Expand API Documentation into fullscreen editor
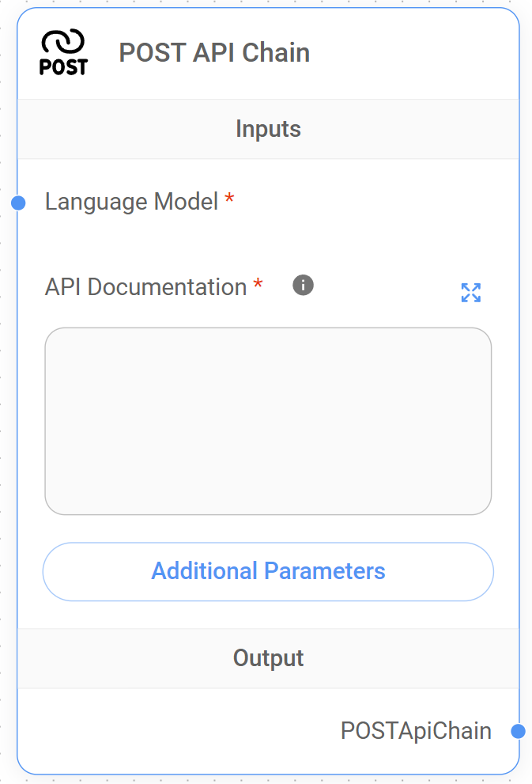Viewport: 532px width, 784px height. click(471, 293)
